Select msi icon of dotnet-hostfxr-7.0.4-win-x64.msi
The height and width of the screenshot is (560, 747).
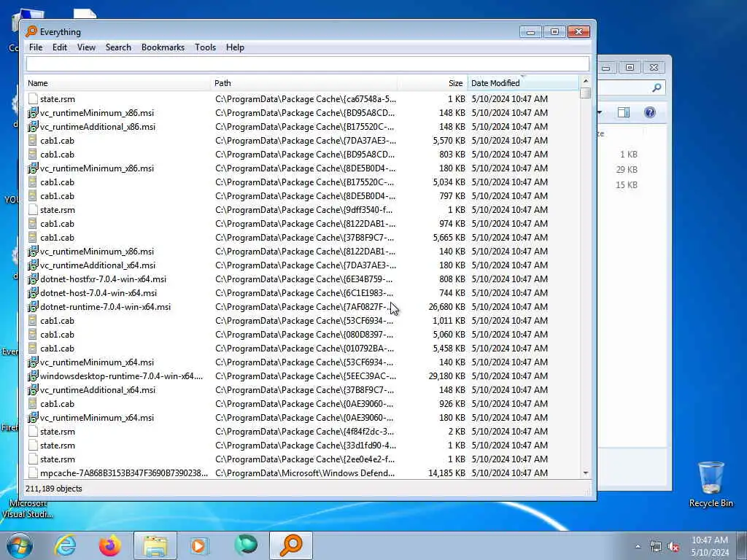[33, 279]
